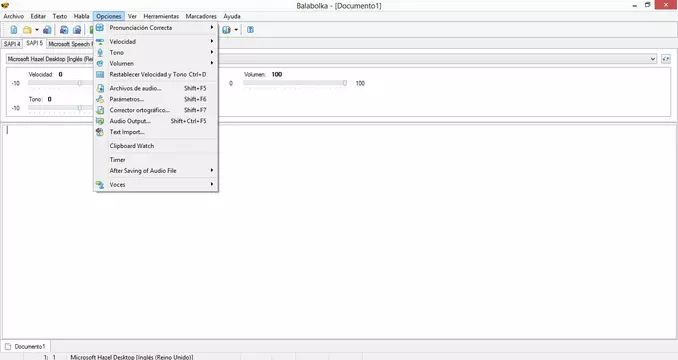
Task: Expand the Pronunciación Correcta submenu
Action: pos(212,27)
